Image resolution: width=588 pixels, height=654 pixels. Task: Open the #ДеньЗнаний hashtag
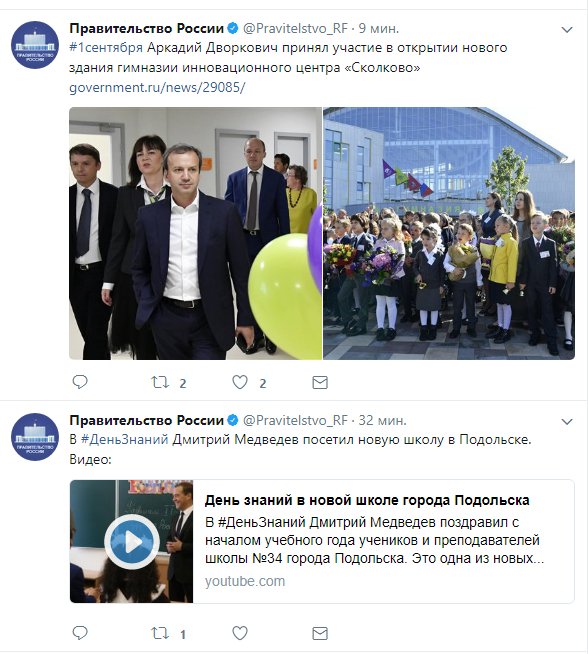click(124, 440)
